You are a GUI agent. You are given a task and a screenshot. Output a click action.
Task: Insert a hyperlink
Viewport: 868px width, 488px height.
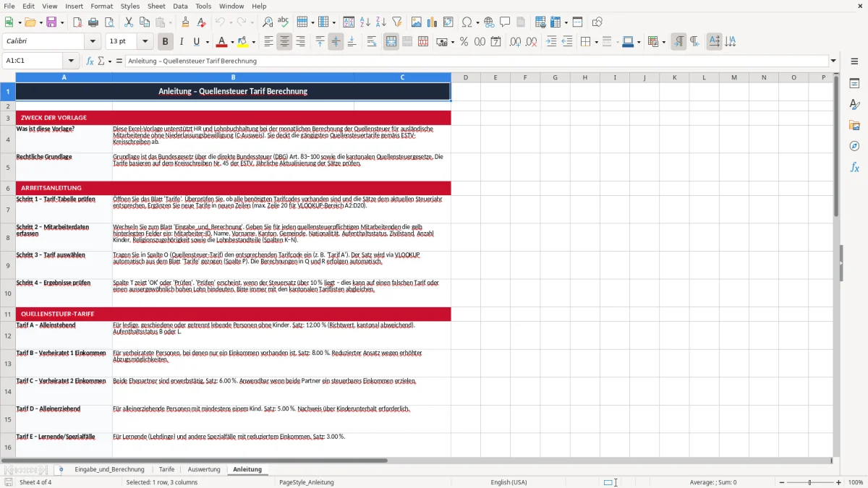[x=489, y=22]
